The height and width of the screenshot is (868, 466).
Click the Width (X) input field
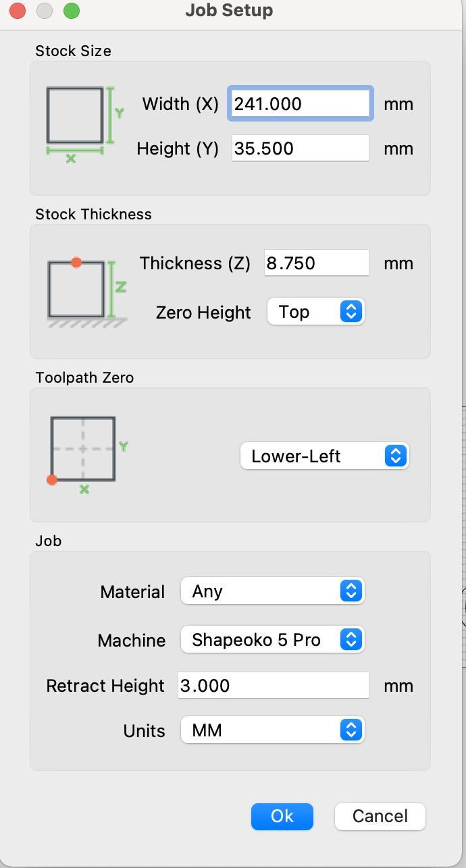coord(301,104)
